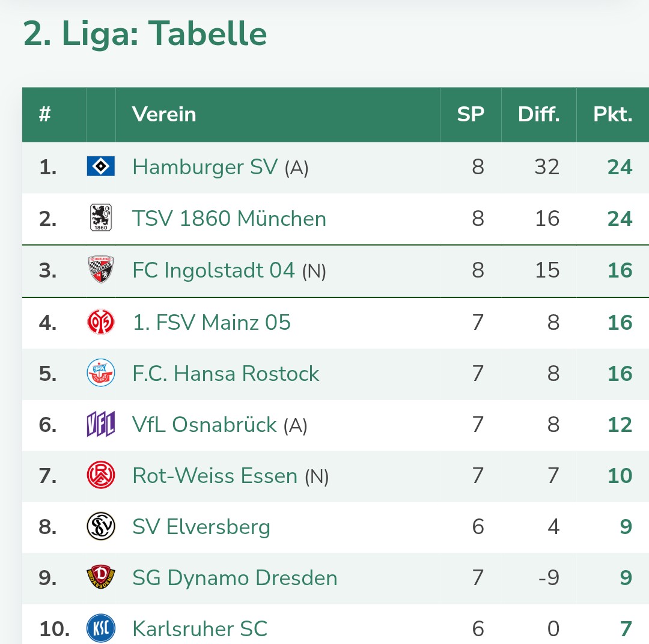The height and width of the screenshot is (644, 649).
Task: Click the Verein column header
Action: click(x=164, y=114)
